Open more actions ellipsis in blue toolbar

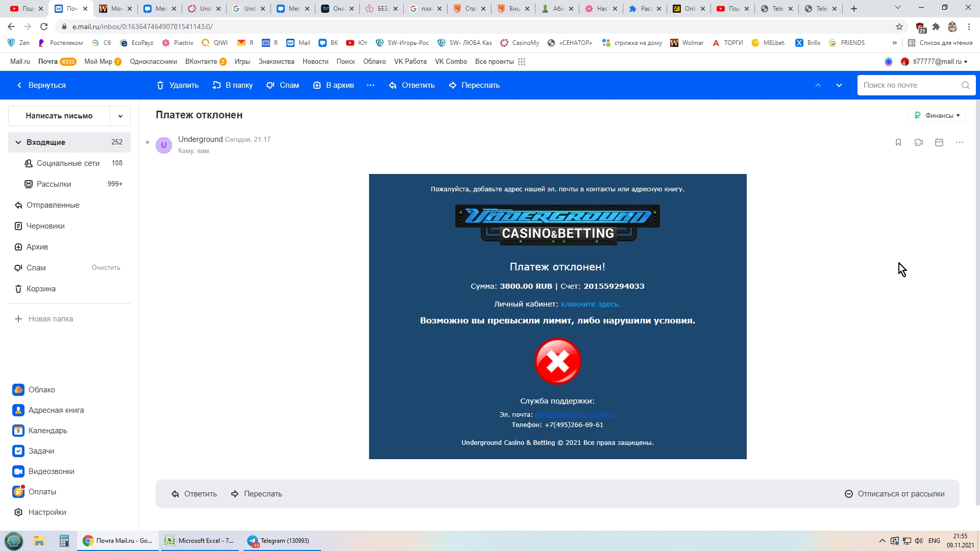(x=371, y=85)
